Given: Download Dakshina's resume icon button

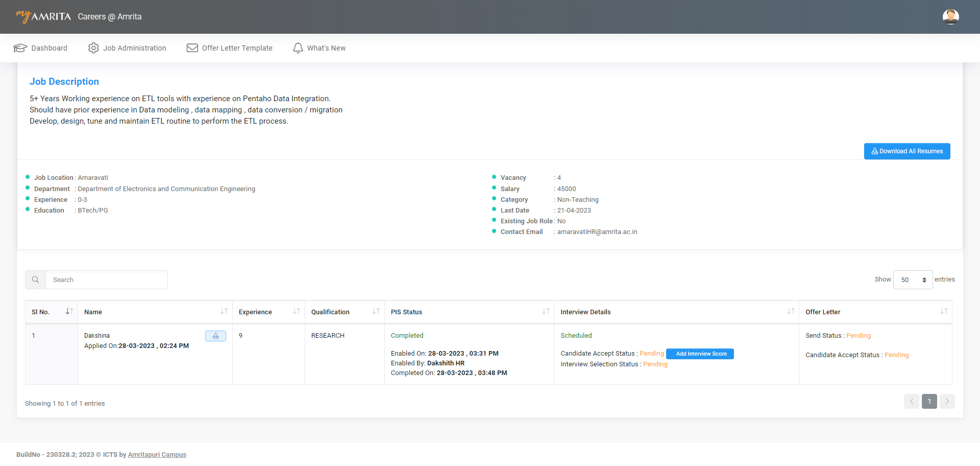Looking at the screenshot, I should pyautogui.click(x=215, y=336).
